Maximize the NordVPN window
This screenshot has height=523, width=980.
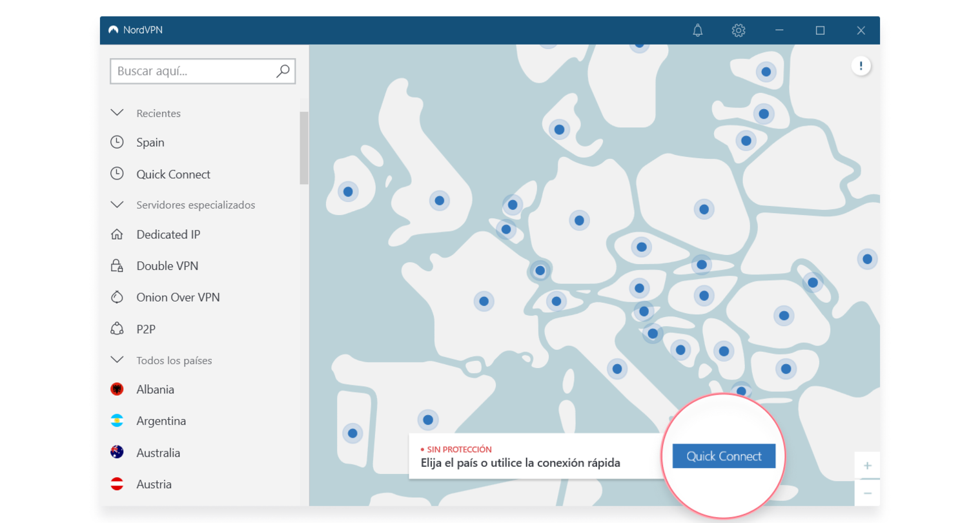820,30
